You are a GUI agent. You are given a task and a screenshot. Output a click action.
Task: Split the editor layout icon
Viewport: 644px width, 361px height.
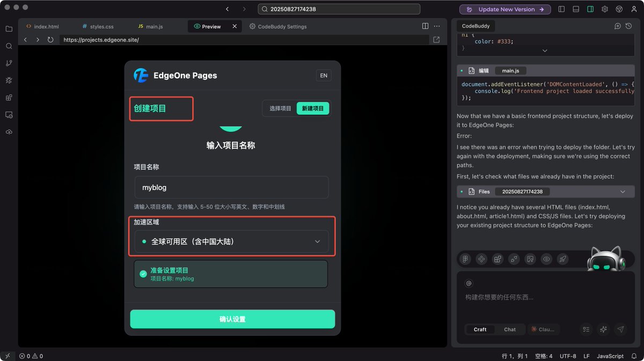[x=425, y=26]
